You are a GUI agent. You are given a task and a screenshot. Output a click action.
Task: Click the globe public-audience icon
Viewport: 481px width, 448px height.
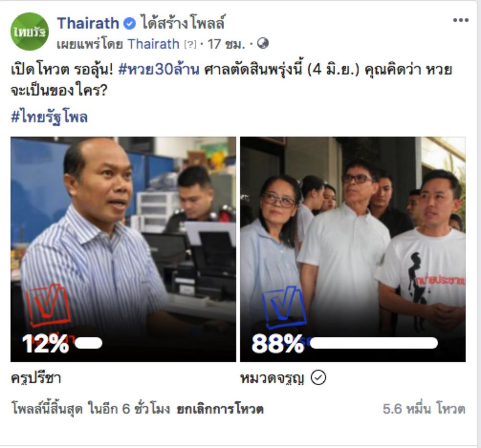[263, 44]
